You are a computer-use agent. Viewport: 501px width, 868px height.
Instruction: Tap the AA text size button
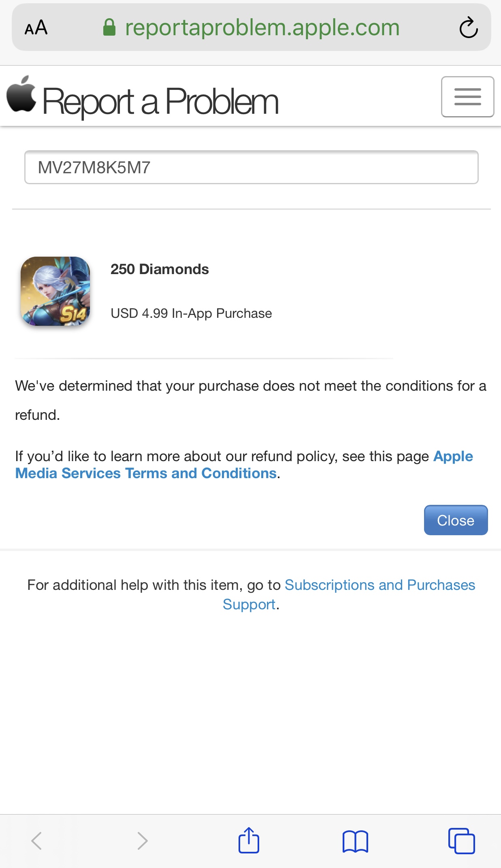[x=36, y=28]
